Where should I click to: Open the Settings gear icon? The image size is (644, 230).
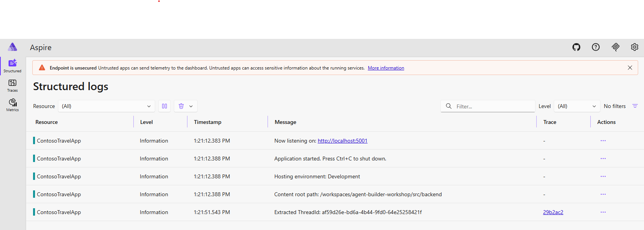(x=635, y=47)
